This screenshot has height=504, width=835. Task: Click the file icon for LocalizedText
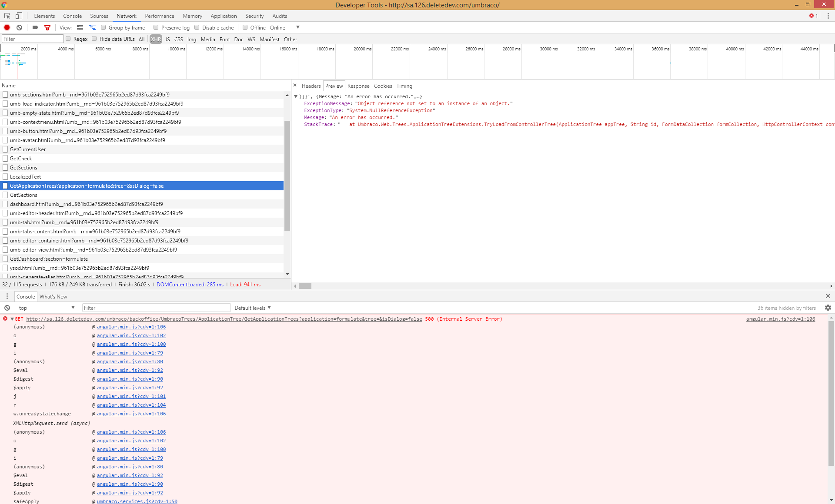[x=5, y=177]
